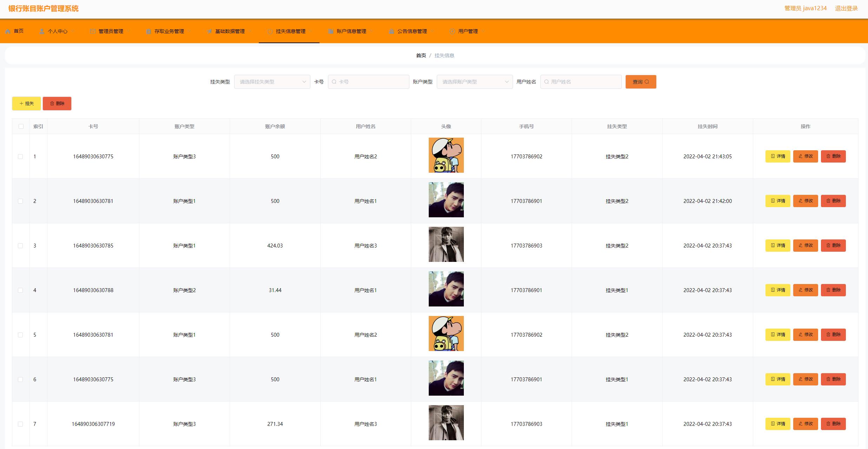Check the checkbox for row 3

[20, 246]
